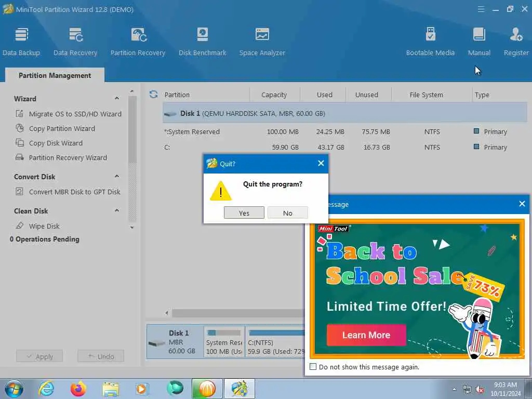Image resolution: width=532 pixels, height=399 pixels.
Task: Click the network tray icon
Action: [x=467, y=390]
